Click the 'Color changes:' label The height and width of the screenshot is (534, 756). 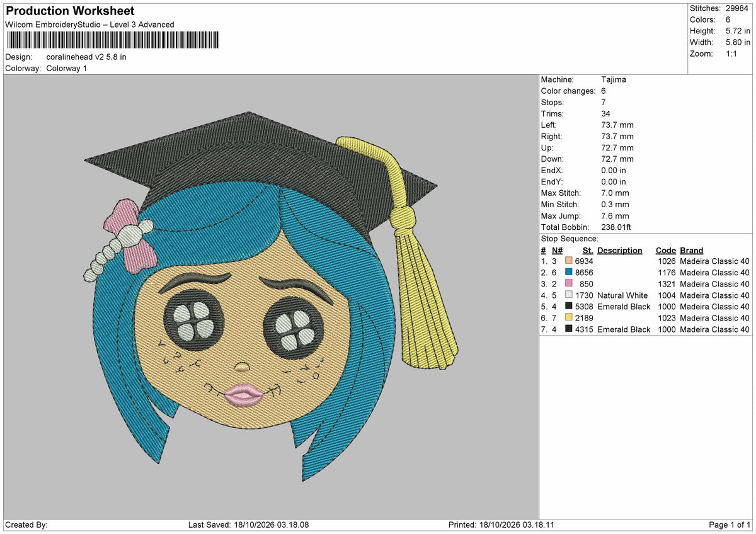(x=568, y=91)
